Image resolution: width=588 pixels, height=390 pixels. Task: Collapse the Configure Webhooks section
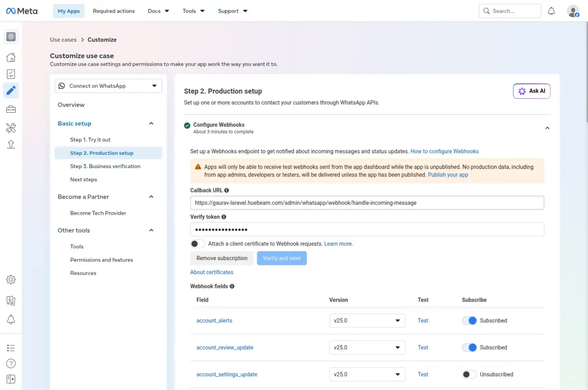point(547,128)
